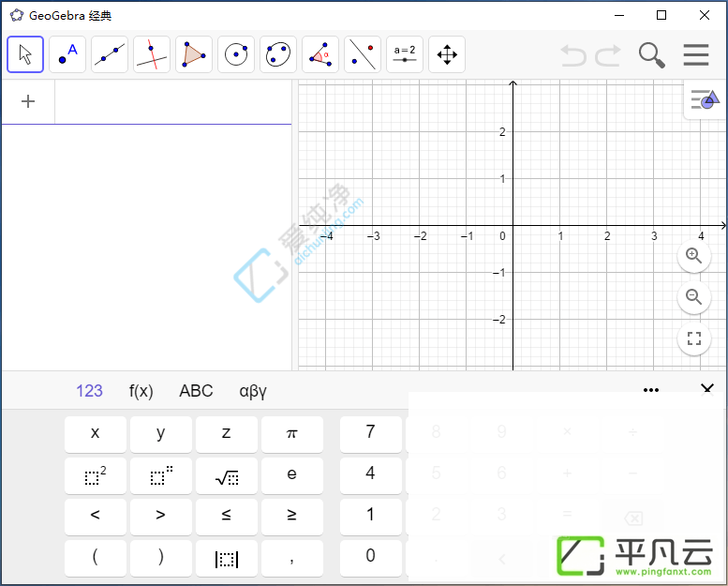Select the Move Graphics View tool
Image resolution: width=728 pixels, height=586 pixels.
(447, 54)
